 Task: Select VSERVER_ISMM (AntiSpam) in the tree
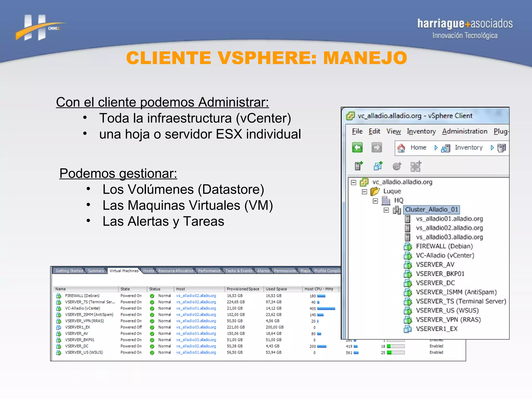click(456, 292)
